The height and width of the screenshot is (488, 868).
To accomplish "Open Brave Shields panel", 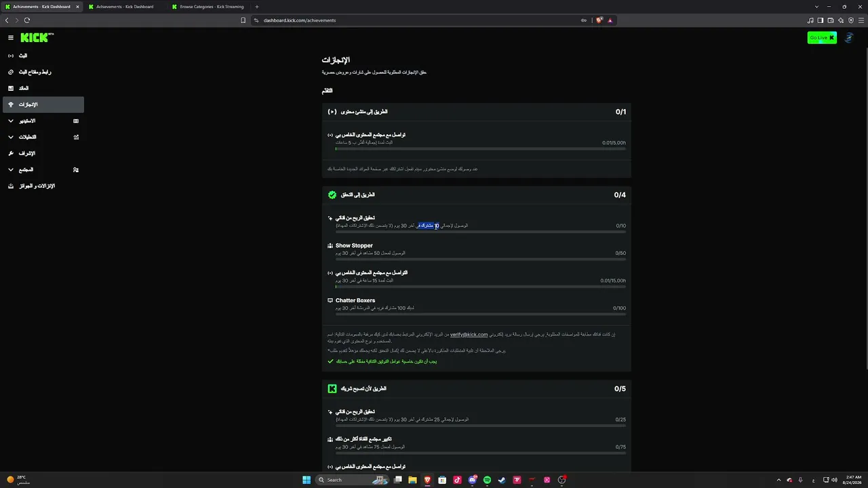I will point(599,20).
